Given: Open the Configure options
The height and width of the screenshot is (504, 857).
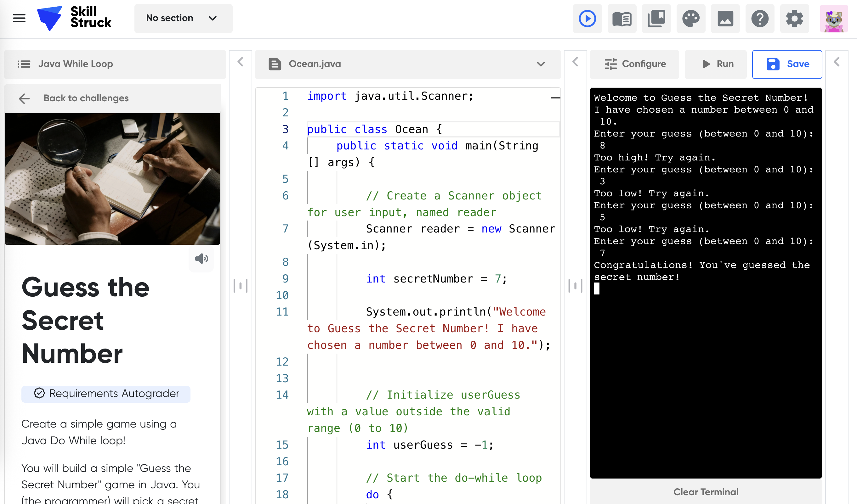Looking at the screenshot, I should click(635, 64).
